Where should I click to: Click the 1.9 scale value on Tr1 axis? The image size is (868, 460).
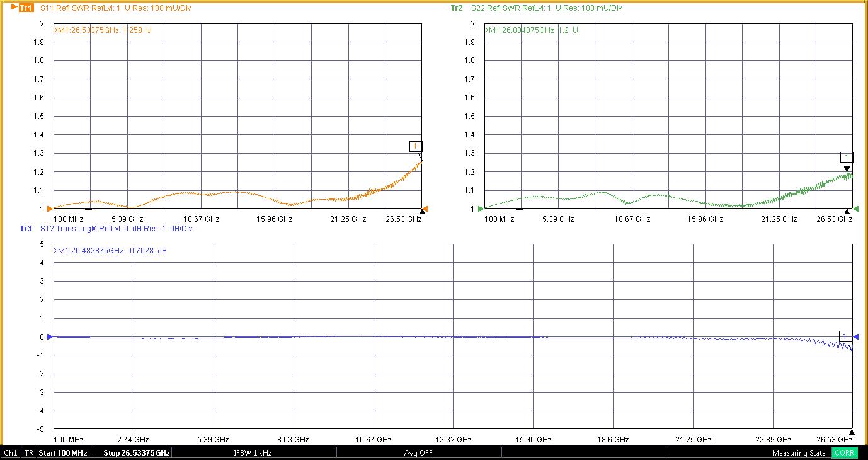[x=38, y=42]
